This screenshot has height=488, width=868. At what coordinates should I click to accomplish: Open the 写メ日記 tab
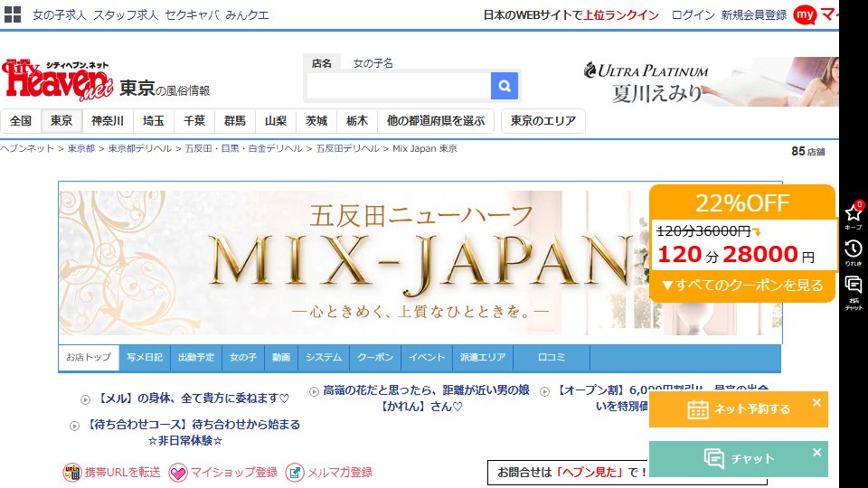coord(145,358)
